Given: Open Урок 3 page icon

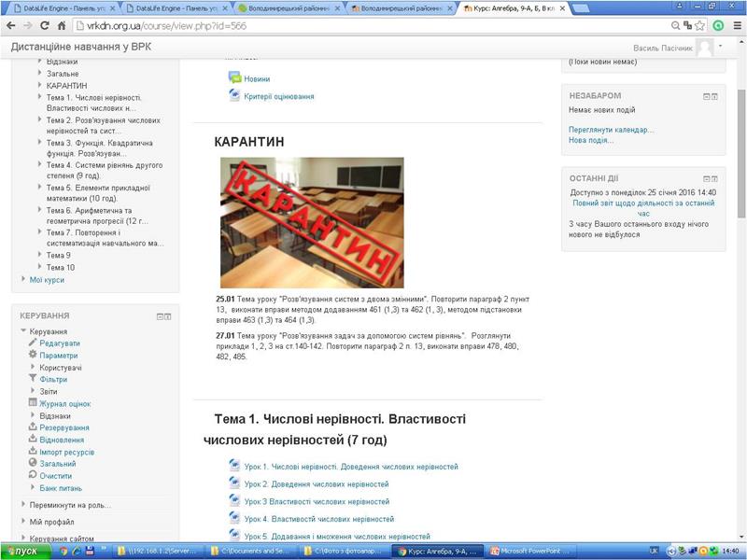Looking at the screenshot, I should click(234, 500).
